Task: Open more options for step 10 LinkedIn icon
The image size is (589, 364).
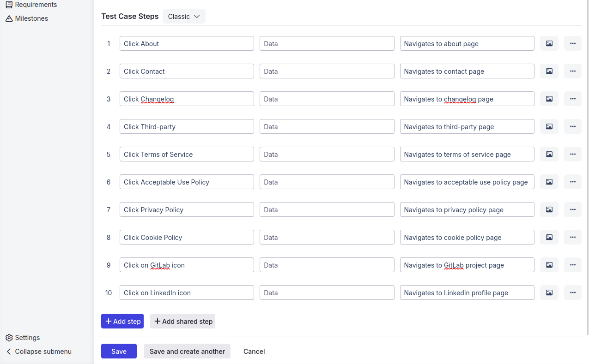Action: click(573, 292)
